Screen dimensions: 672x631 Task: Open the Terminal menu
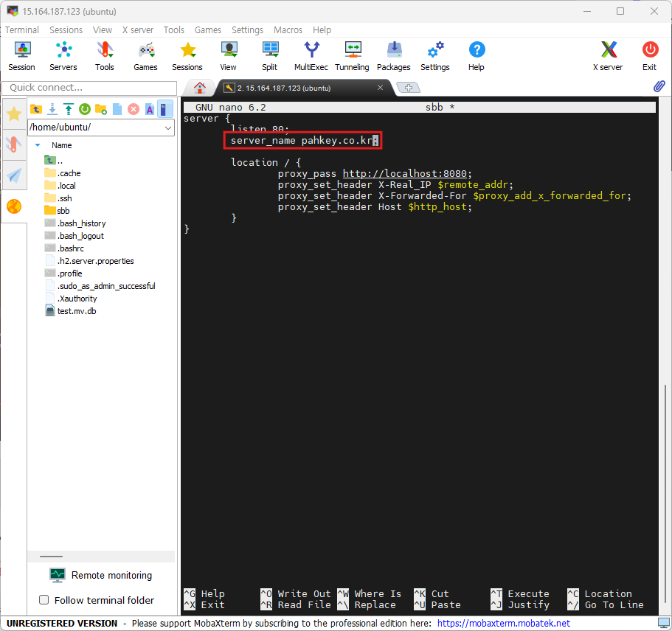point(22,30)
